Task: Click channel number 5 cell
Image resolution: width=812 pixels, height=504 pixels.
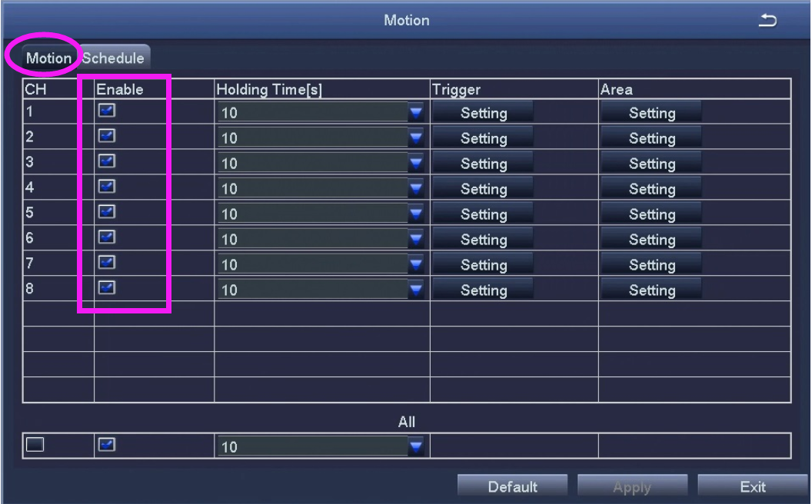Action: 58,213
